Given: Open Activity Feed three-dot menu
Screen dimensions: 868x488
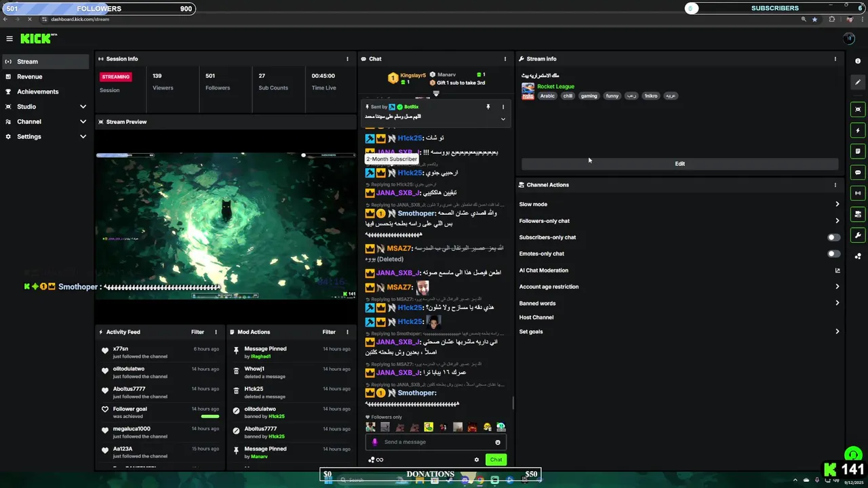Looking at the screenshot, I should [216, 332].
